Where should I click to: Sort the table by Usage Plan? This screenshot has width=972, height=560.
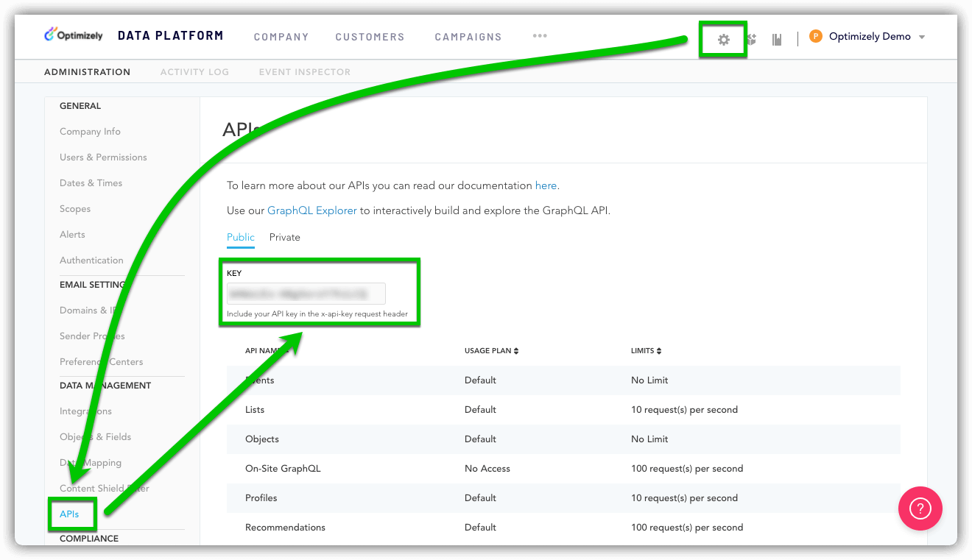(x=491, y=351)
